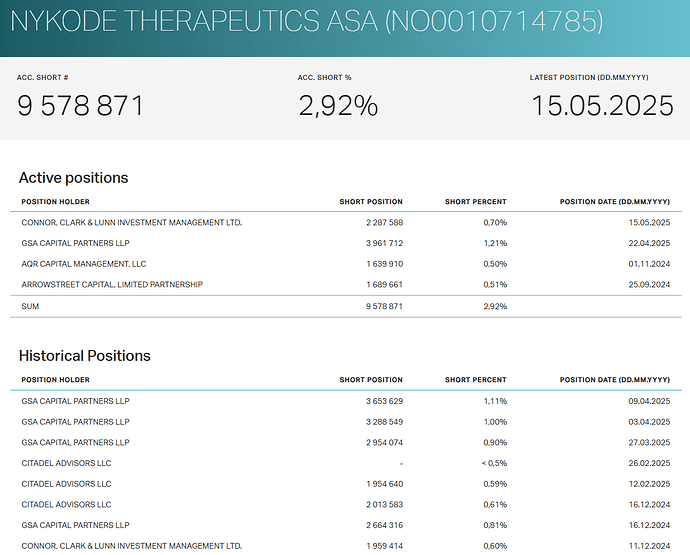This screenshot has width=690, height=555.
Task: Select historical short position 3 653 629
Action: click(x=385, y=401)
